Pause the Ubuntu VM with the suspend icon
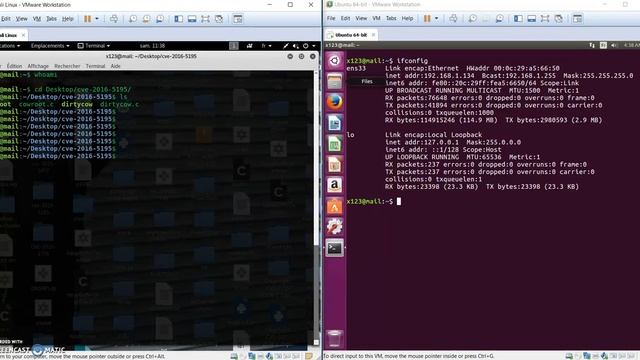 point(427,18)
